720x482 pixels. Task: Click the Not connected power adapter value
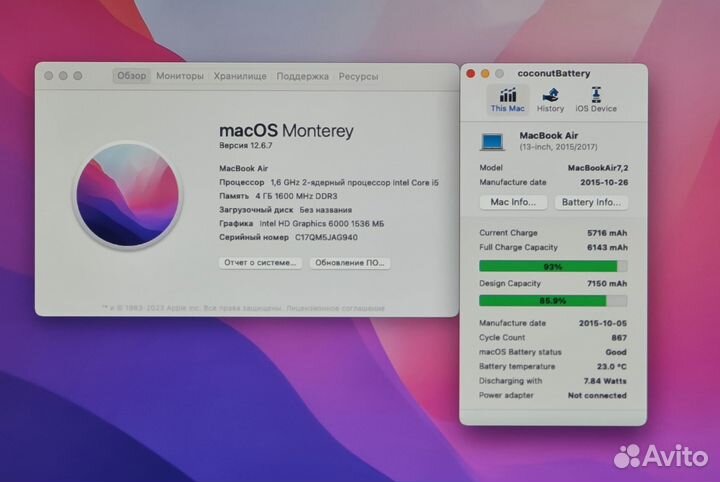pos(597,395)
